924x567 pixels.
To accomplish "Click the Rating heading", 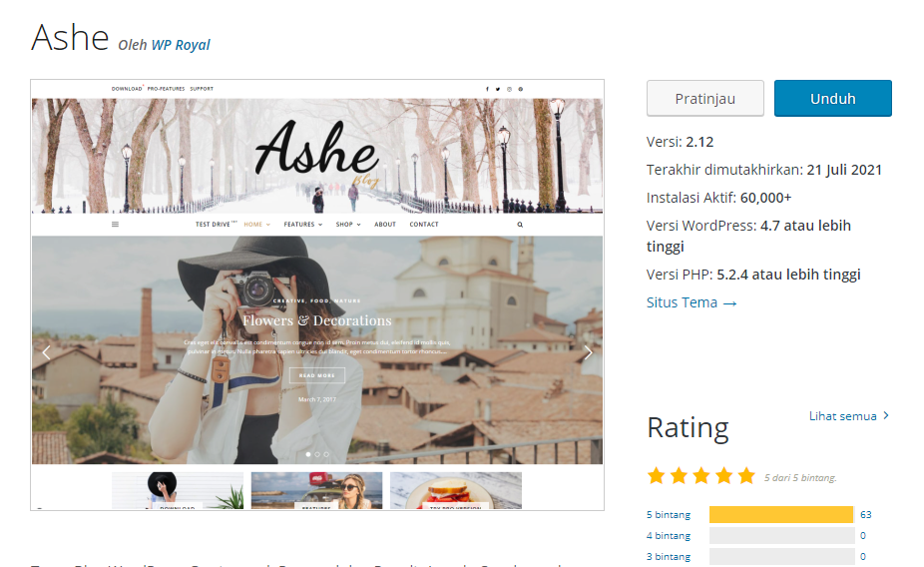I will coord(688,428).
